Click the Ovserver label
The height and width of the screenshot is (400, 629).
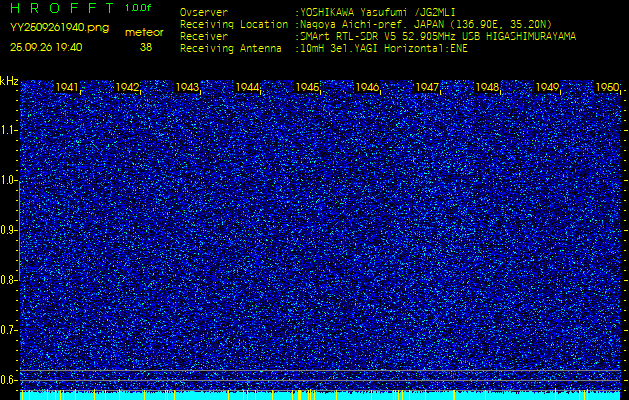(x=204, y=13)
